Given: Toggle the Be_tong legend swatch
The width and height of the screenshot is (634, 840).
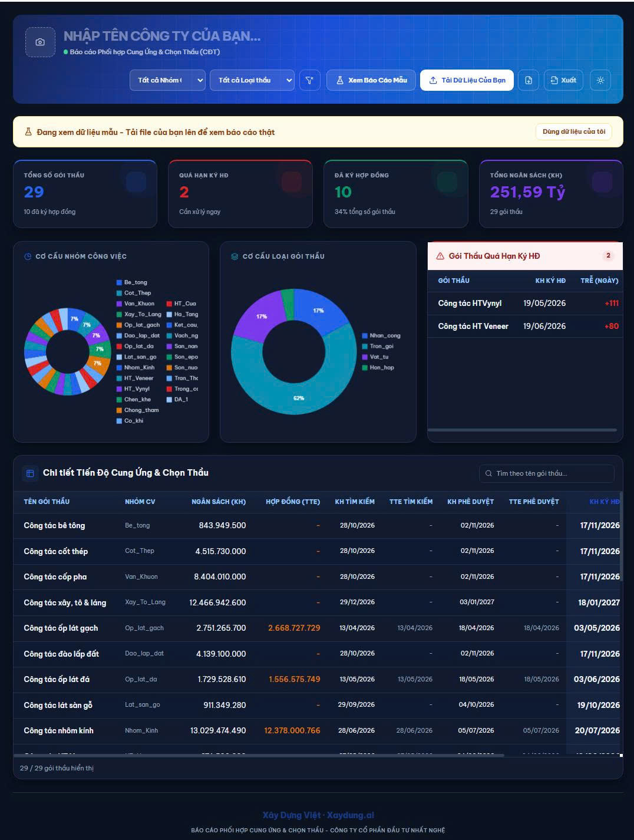Looking at the screenshot, I should (120, 282).
